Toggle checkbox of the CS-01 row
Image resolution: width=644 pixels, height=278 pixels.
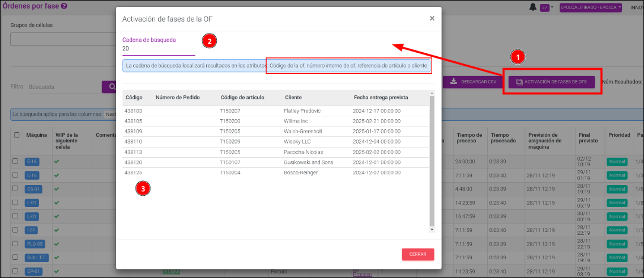click(x=15, y=188)
